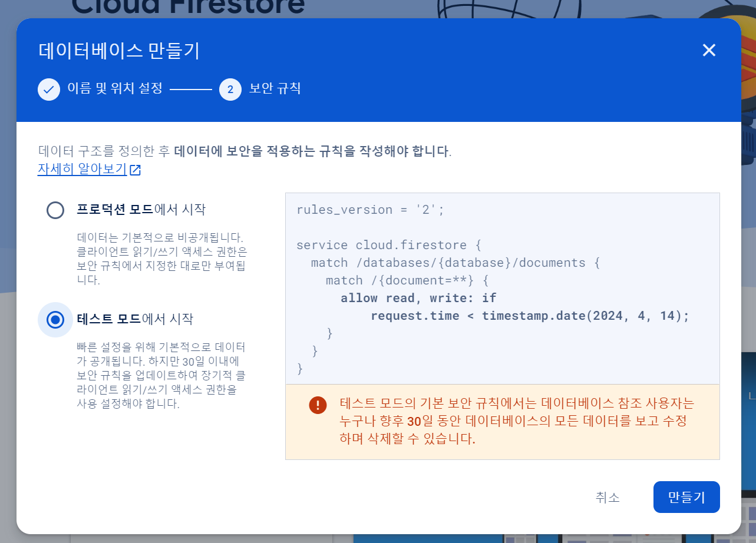This screenshot has height=543, width=756.
Task: Click the 데이터 구조를 정의한 후 intro sentence
Action: point(245,151)
